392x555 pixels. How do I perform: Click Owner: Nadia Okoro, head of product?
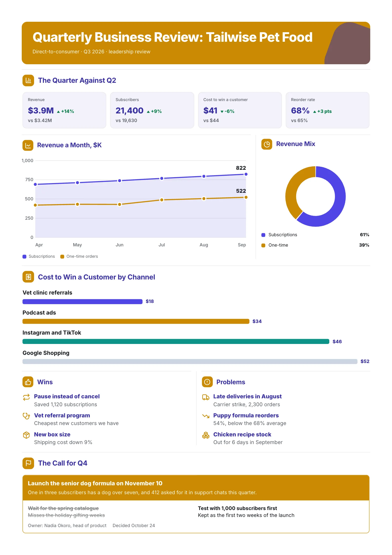click(x=67, y=526)
